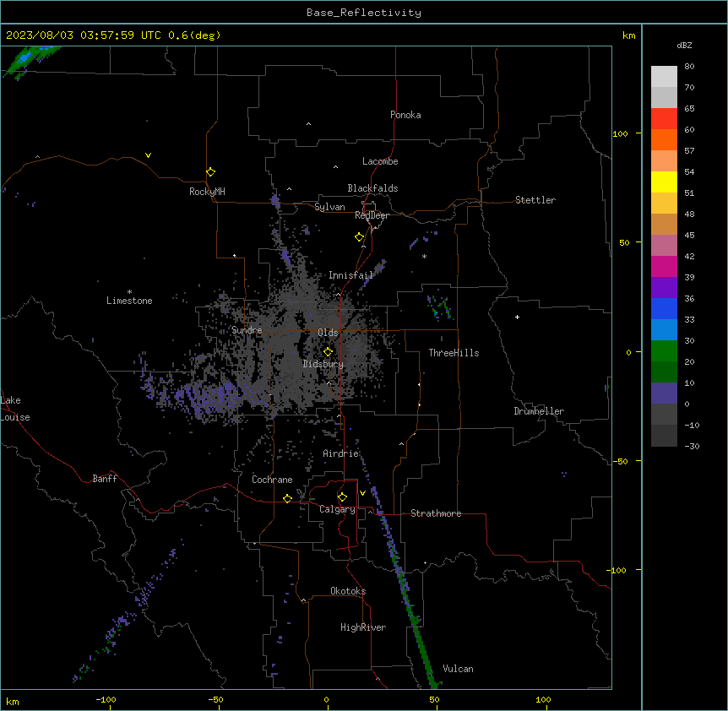Click the yellow marker below Cochrane

(287, 498)
